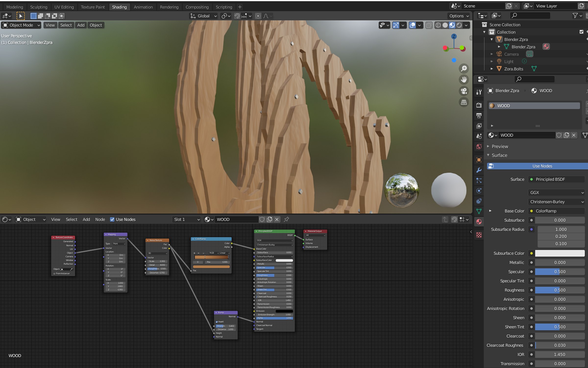This screenshot has height=368, width=588.
Task: Click the outliner search field
Action: (x=530, y=15)
